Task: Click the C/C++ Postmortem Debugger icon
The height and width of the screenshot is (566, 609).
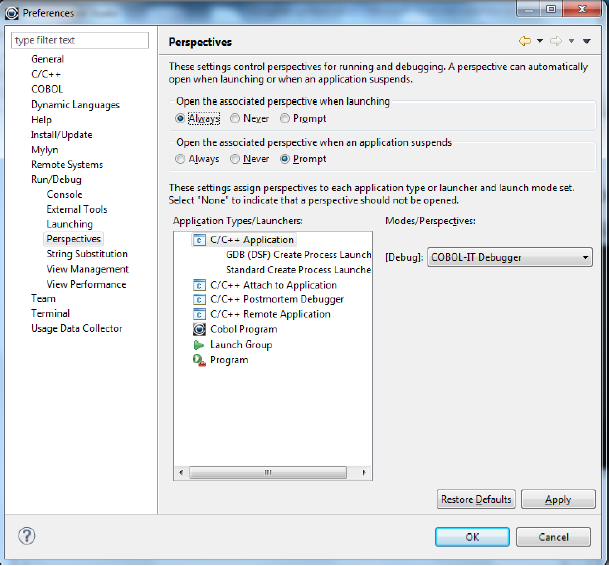Action: (x=199, y=300)
